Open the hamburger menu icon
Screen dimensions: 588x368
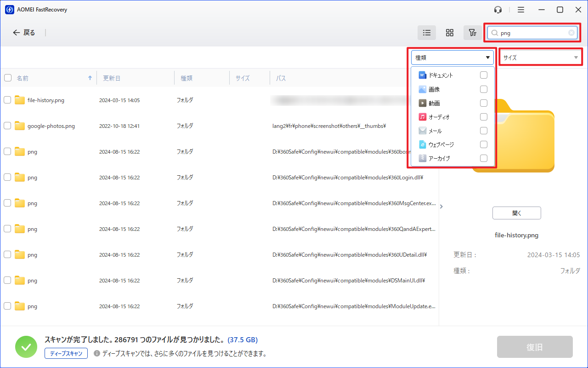[x=521, y=10]
